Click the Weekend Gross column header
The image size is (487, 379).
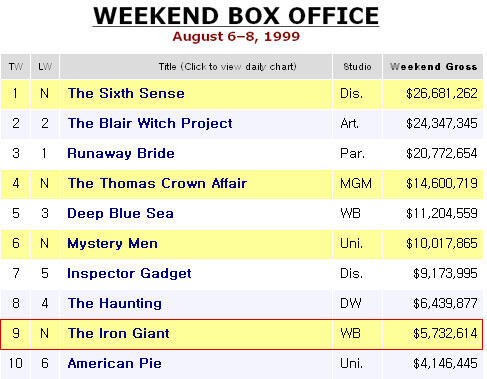click(433, 67)
